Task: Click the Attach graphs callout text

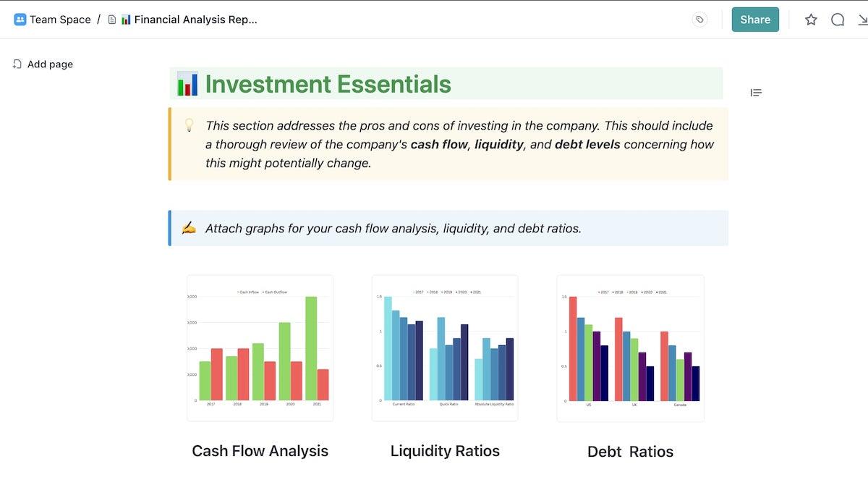Action: 393,228
